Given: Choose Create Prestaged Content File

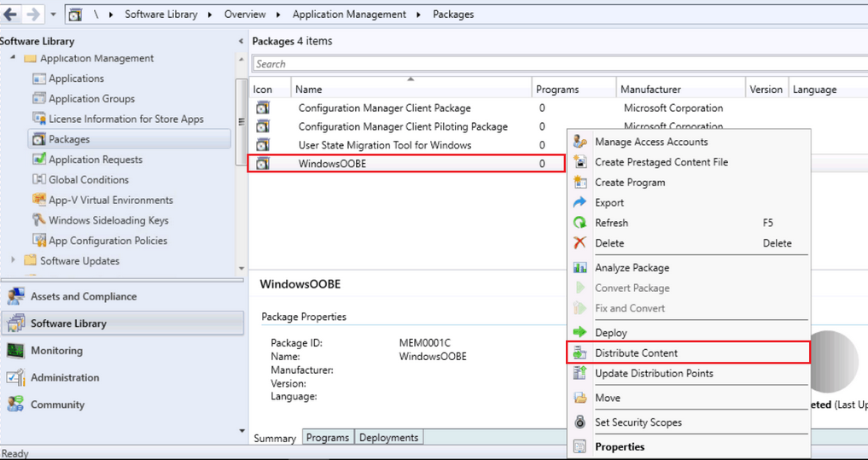Looking at the screenshot, I should pos(689,162).
